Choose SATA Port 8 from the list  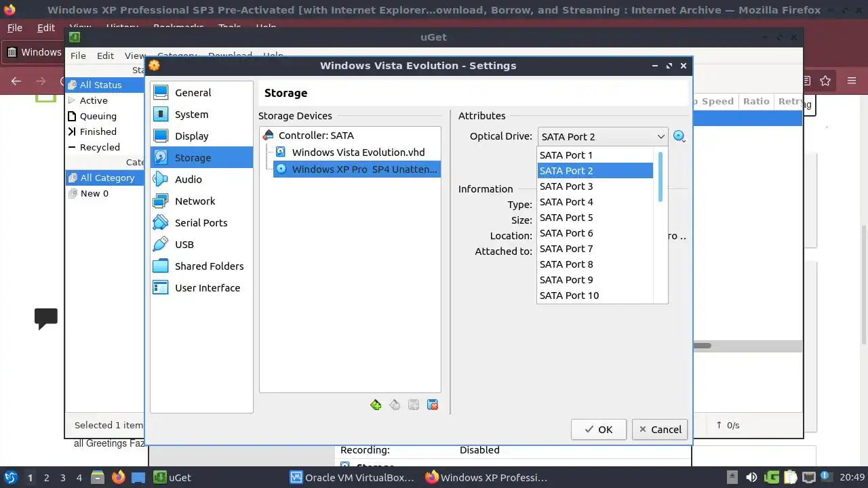[595, 264]
